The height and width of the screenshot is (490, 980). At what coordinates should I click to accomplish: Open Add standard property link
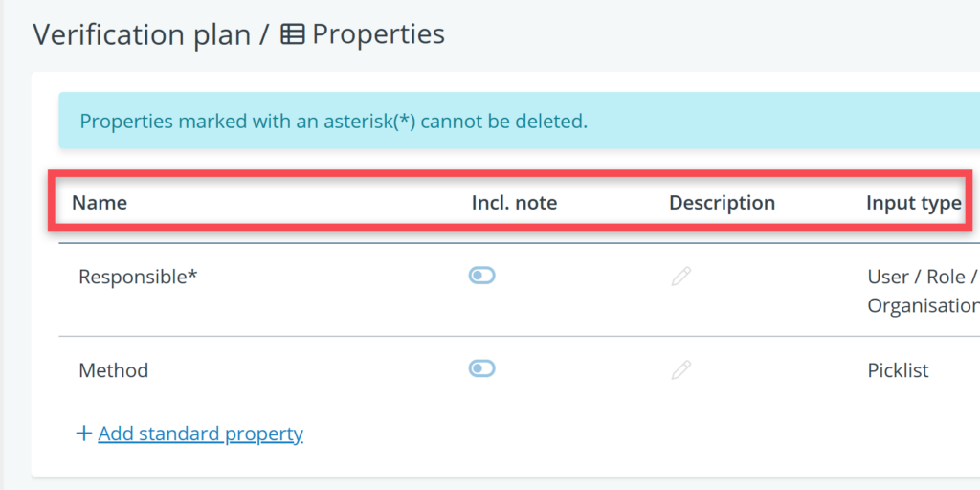point(200,434)
